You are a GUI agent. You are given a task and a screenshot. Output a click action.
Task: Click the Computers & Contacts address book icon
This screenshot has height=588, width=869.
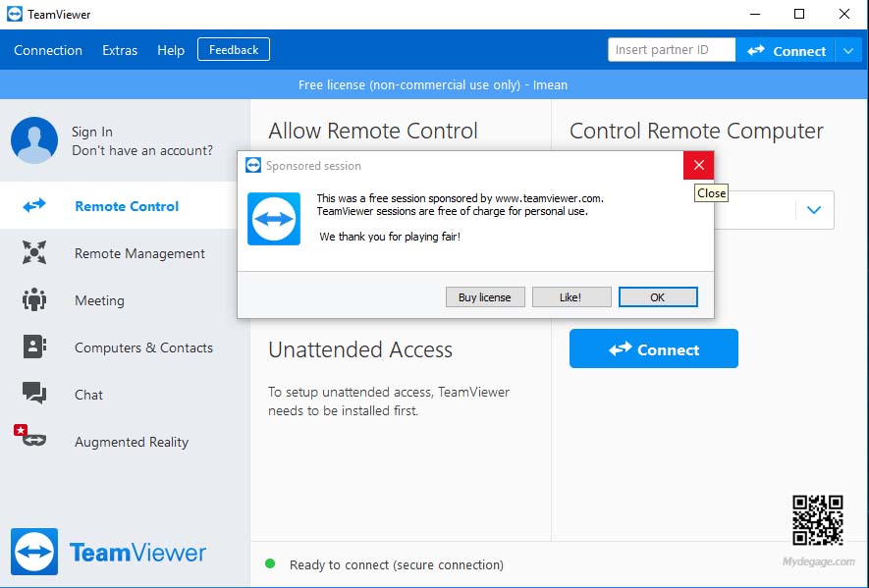(x=34, y=347)
